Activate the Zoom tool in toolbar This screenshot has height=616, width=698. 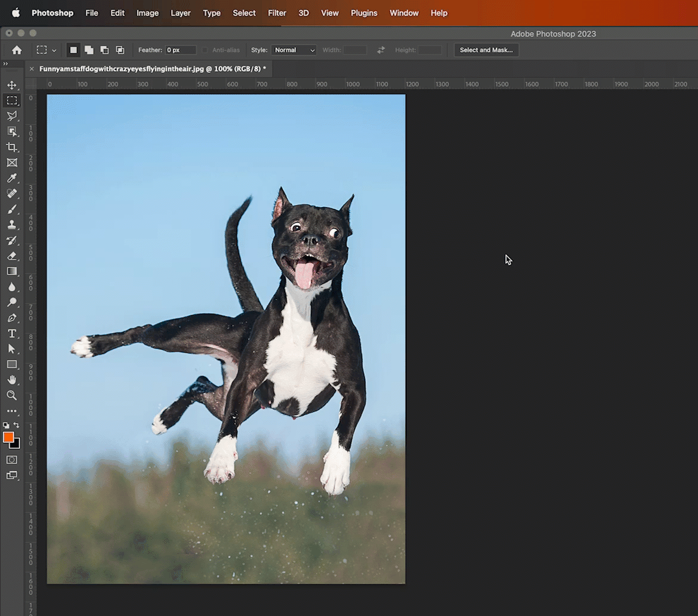pyautogui.click(x=12, y=395)
